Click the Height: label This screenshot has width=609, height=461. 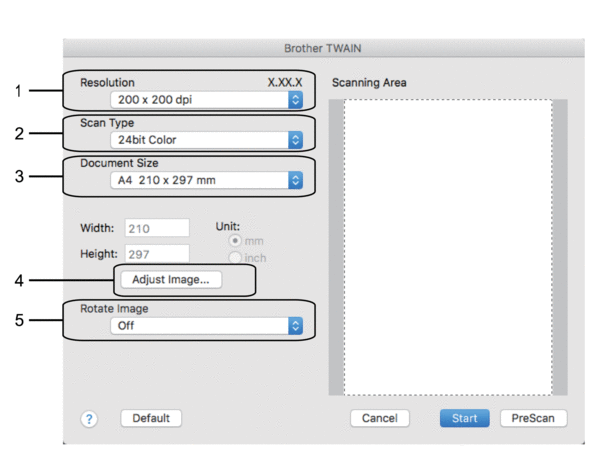click(99, 254)
